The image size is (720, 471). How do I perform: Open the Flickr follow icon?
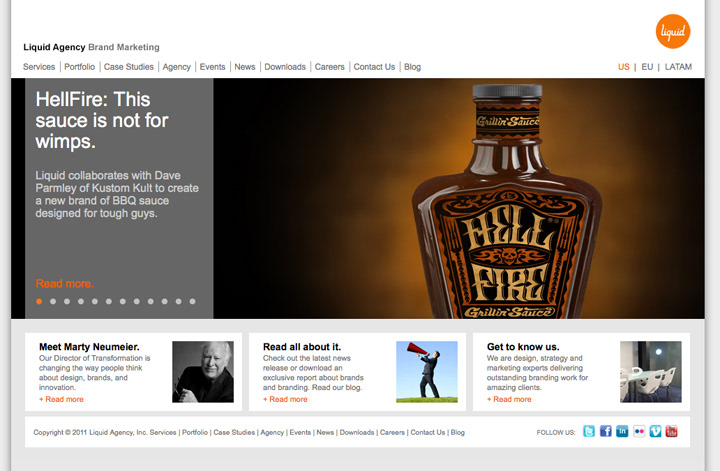(639, 431)
